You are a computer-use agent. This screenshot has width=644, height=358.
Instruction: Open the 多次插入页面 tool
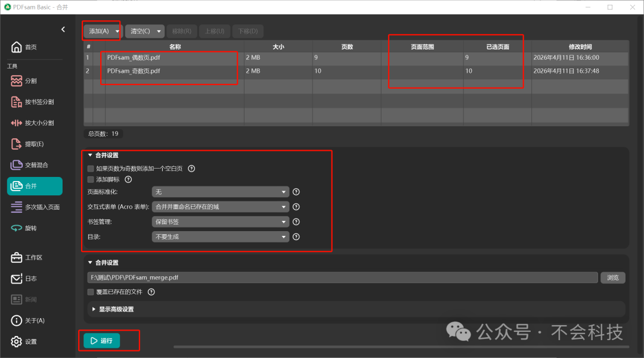[35, 207]
